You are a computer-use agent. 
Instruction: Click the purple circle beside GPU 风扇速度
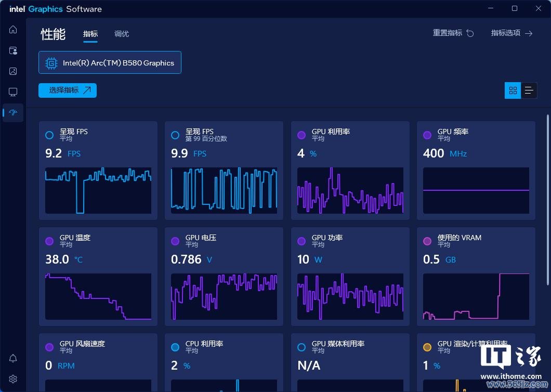[x=49, y=347]
